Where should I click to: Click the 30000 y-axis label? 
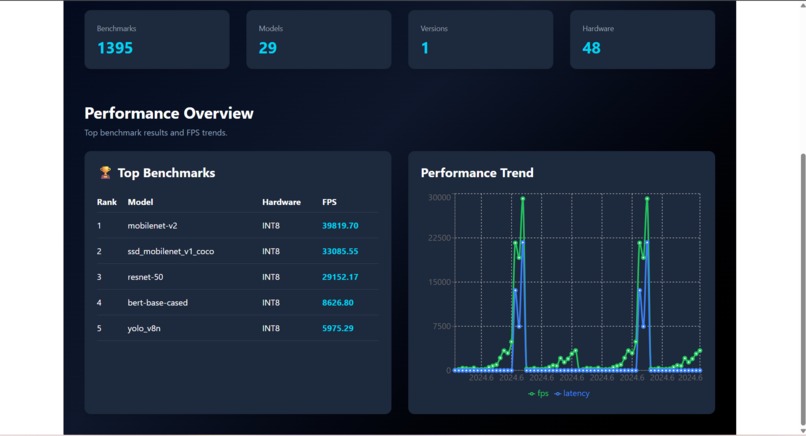pos(439,197)
